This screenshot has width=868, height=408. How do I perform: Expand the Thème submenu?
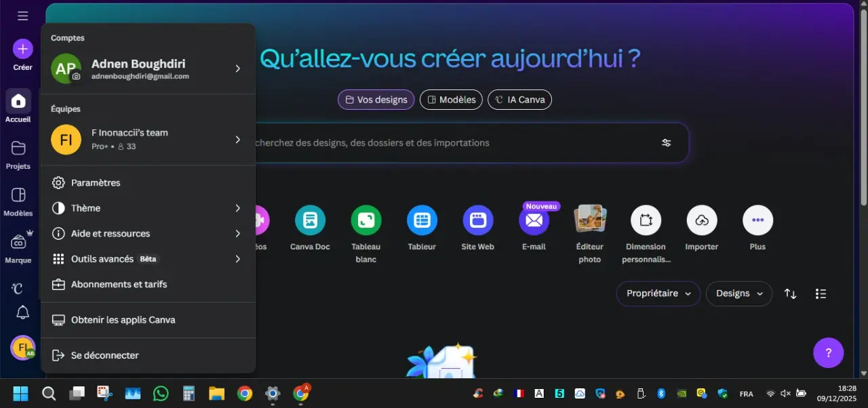148,208
